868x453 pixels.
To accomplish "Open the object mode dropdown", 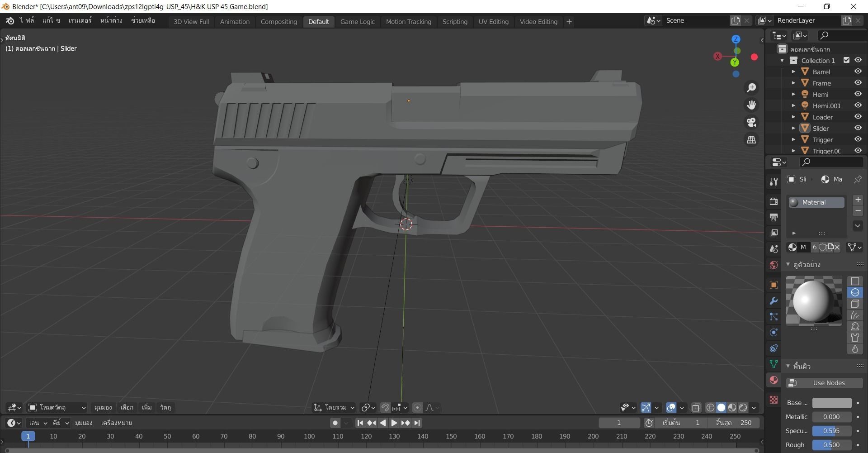I will [57, 408].
